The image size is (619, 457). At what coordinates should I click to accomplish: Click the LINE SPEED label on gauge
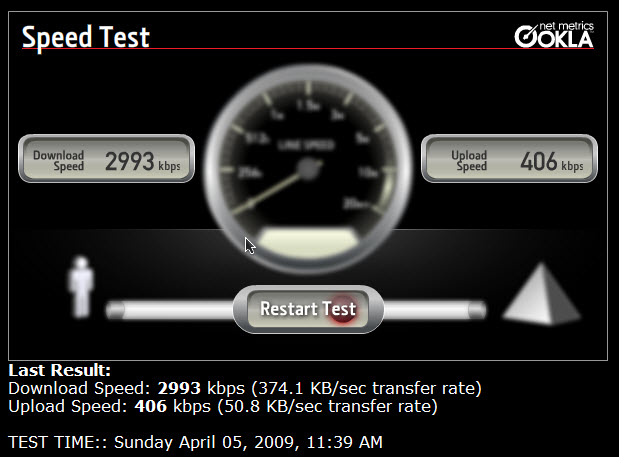tap(306, 145)
